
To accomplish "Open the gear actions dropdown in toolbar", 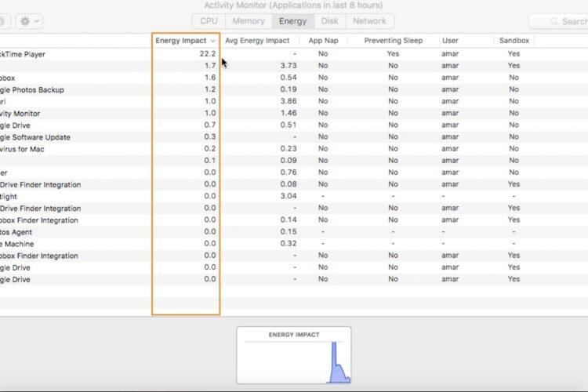I will [x=29, y=21].
